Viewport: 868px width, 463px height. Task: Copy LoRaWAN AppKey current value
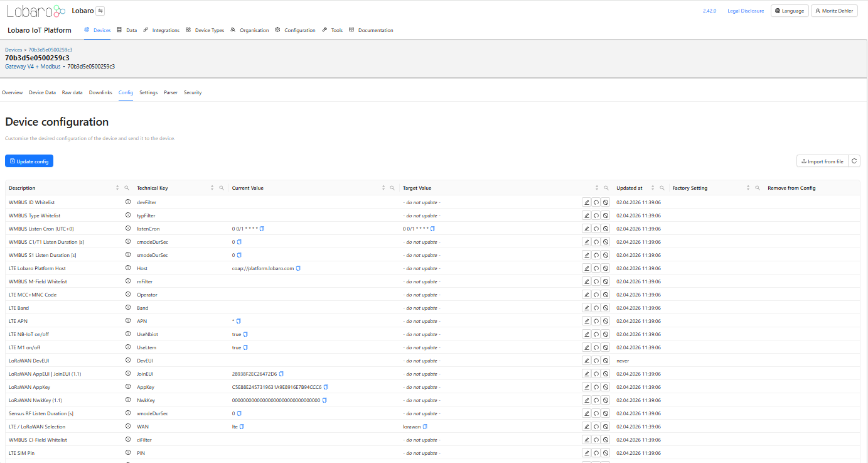tap(326, 387)
